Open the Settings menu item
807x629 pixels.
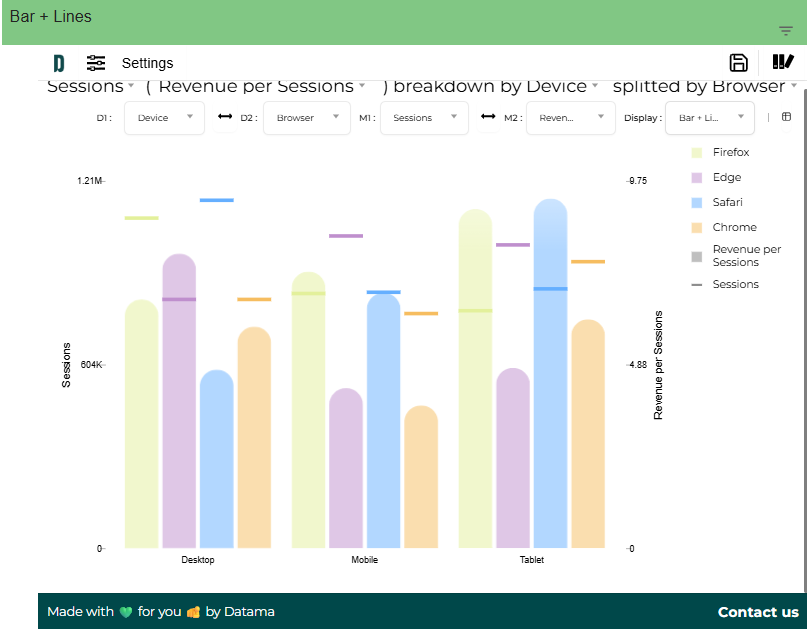click(x=147, y=62)
